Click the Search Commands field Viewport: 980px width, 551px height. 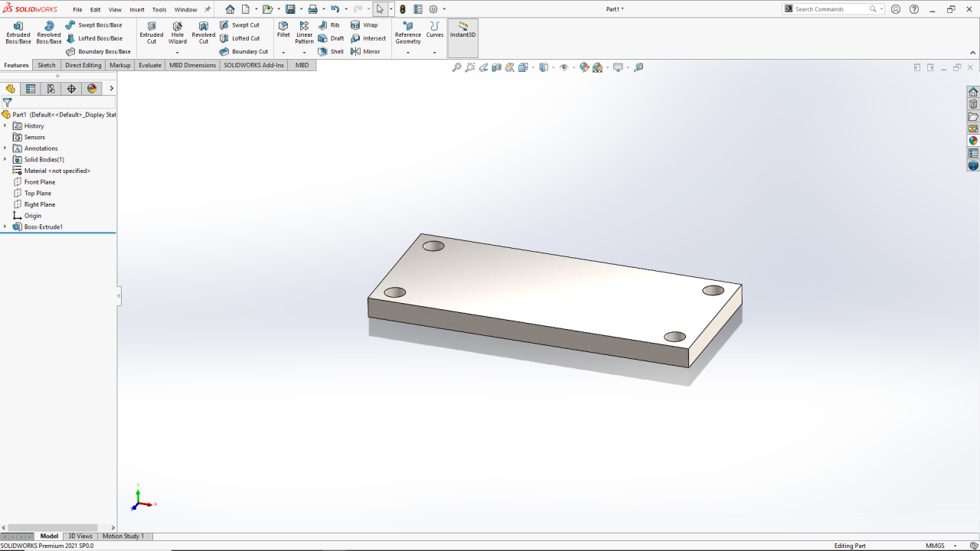[831, 9]
